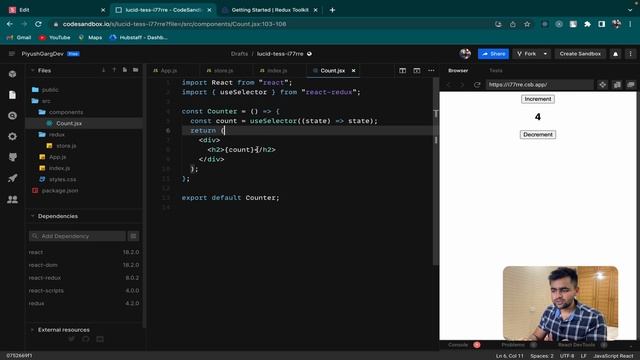Open the Configuration gear in sidebar
This screenshot has width=640, height=360.
click(12, 136)
